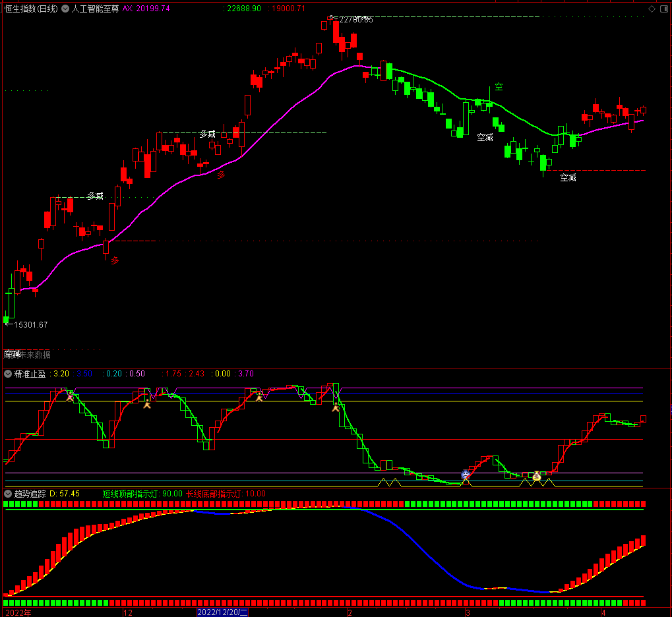Click the D: 57.45 value

[65, 494]
